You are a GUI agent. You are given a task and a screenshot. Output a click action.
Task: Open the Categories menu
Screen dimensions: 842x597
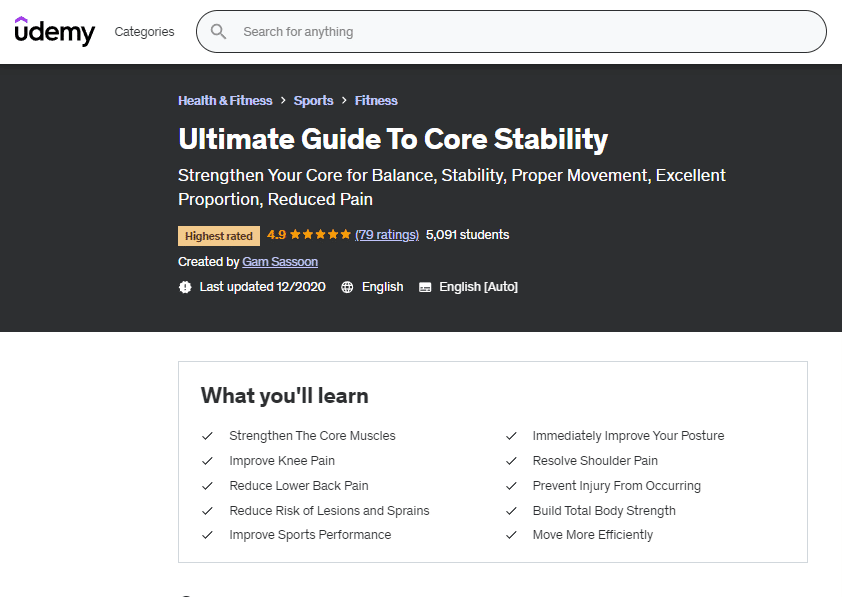[x=144, y=32]
